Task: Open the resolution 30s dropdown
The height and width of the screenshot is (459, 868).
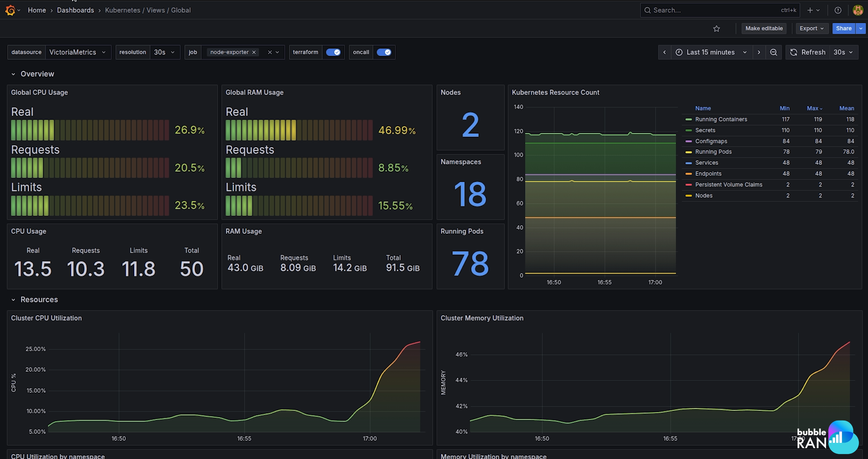Action: click(x=164, y=52)
